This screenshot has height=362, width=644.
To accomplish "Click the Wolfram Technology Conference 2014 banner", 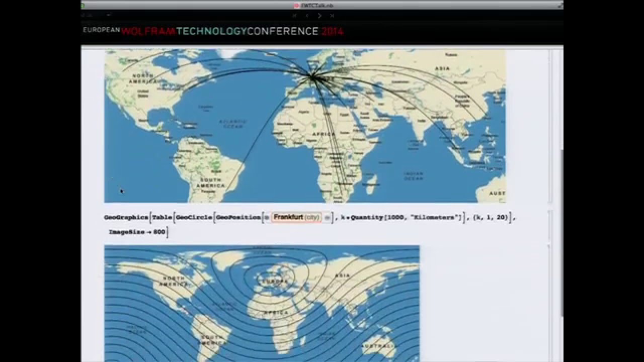I will point(213,31).
